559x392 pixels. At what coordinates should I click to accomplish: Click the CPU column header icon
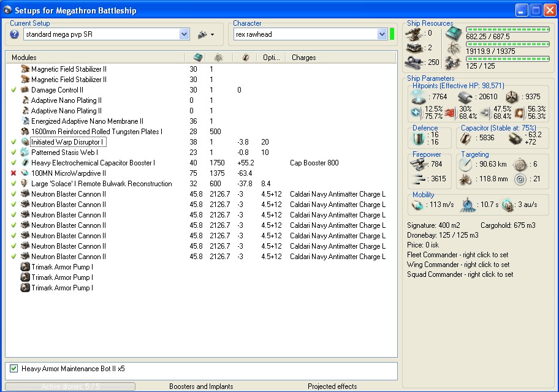(x=197, y=58)
